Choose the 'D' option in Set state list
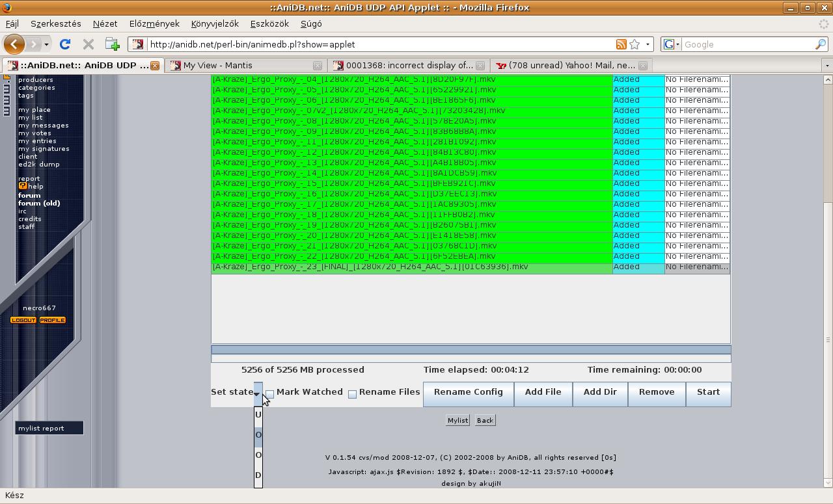The image size is (833, 504). [258, 475]
